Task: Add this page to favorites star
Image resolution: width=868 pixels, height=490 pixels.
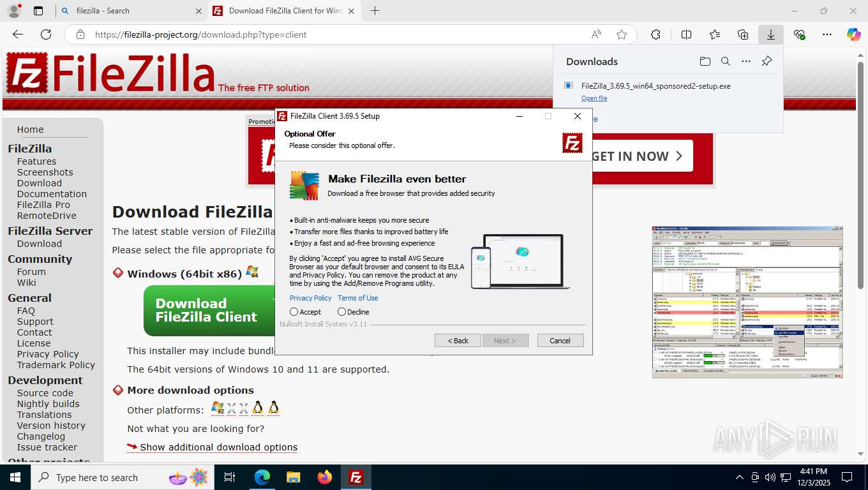Action: [622, 34]
